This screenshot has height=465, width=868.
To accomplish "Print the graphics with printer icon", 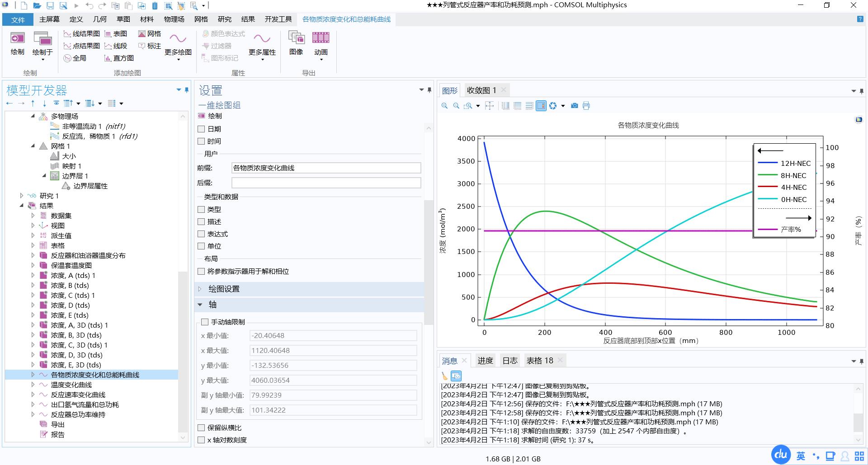I will coord(586,106).
